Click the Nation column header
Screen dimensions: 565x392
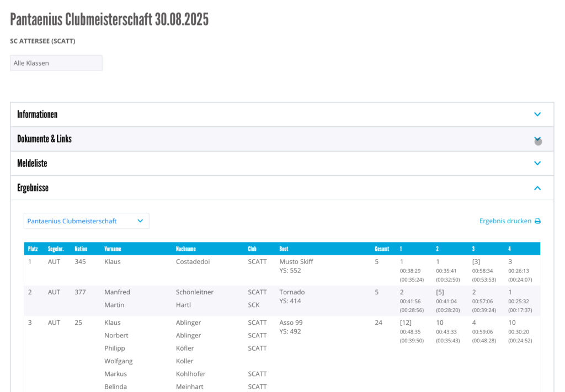(81, 249)
